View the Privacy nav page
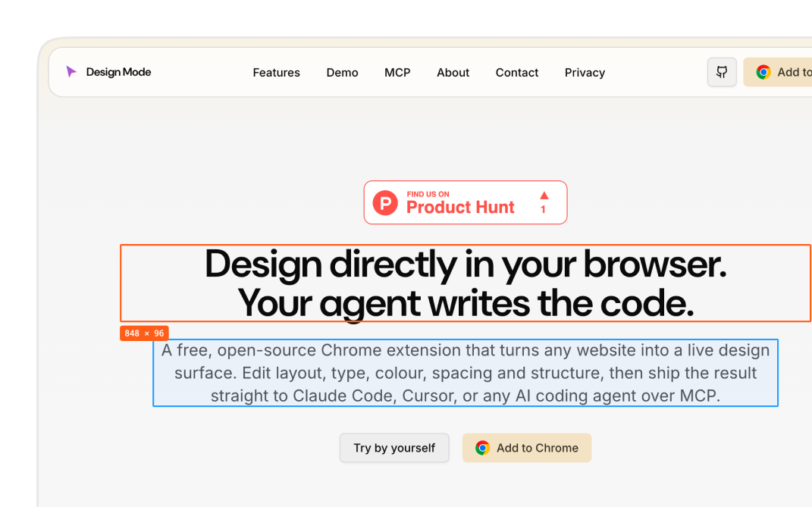812x507 pixels. pos(585,73)
